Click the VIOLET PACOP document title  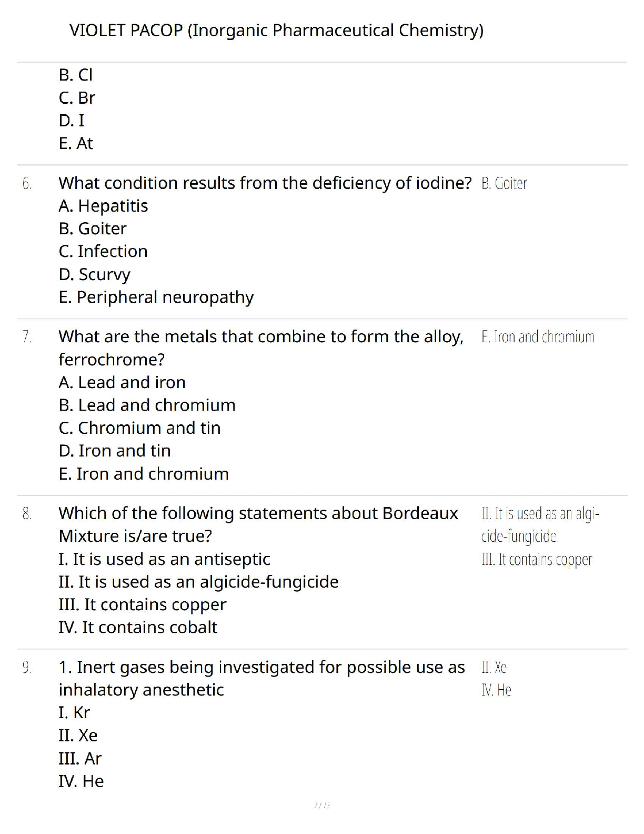[276, 30]
